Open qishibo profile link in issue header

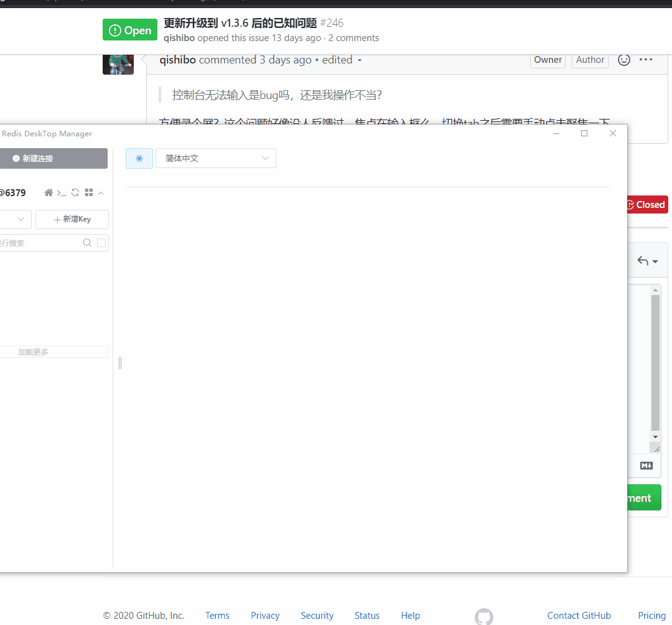coord(179,38)
